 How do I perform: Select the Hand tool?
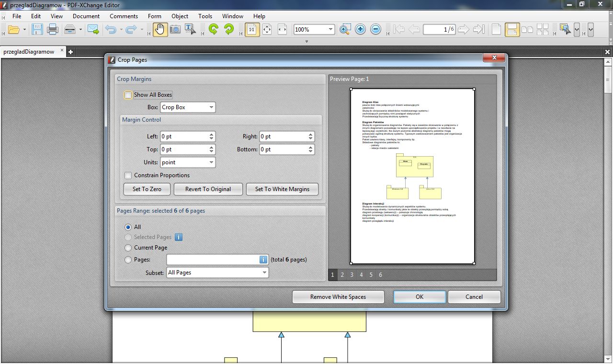159,29
